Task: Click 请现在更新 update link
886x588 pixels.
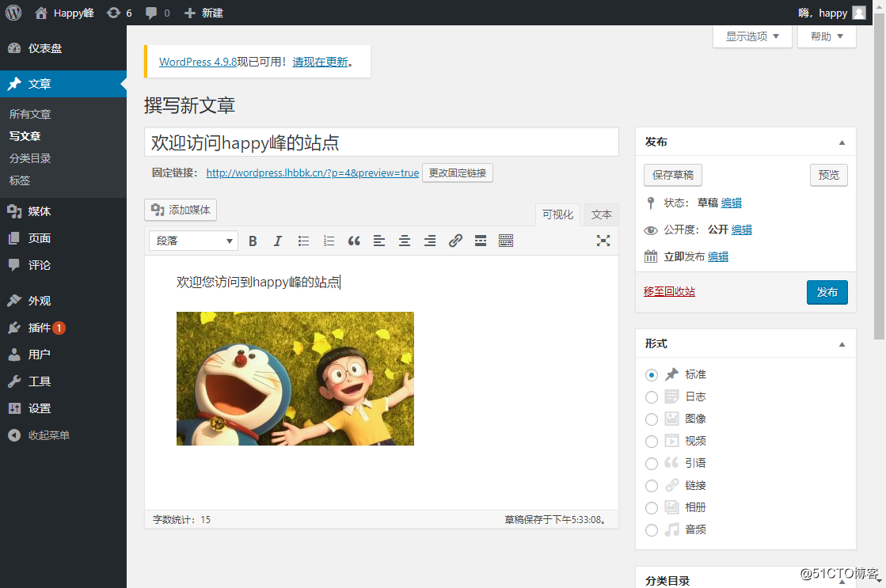Action: pyautogui.click(x=320, y=63)
